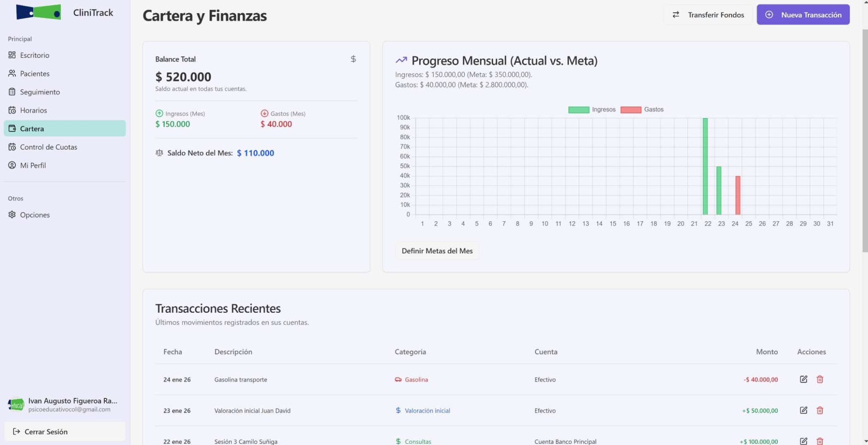Toggle Gastos series in chart legend

click(x=642, y=109)
